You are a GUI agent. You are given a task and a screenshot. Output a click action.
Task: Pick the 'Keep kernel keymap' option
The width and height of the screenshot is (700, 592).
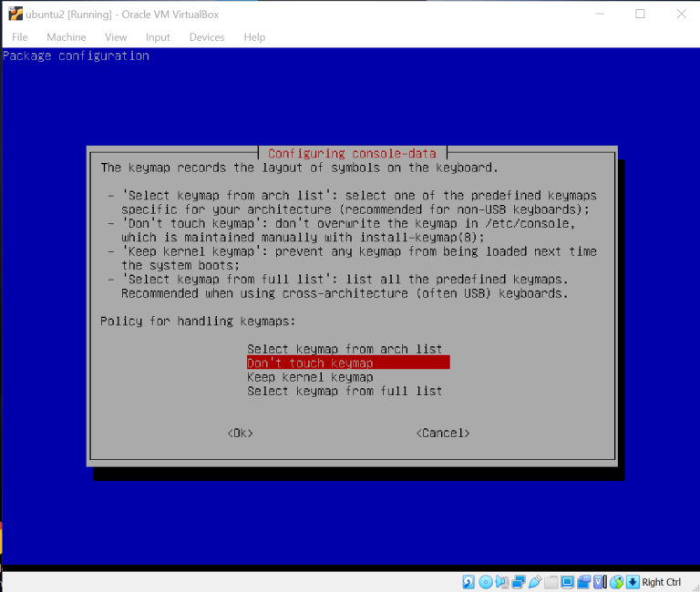[310, 377]
